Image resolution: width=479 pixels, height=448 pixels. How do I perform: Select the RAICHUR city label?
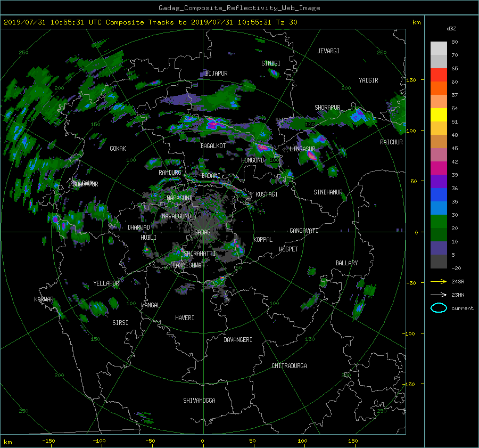(391, 142)
